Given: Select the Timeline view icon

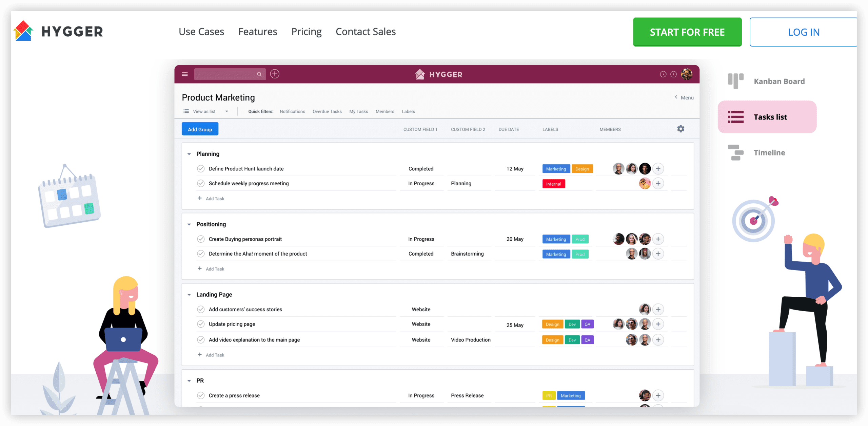Looking at the screenshot, I should click(x=735, y=152).
